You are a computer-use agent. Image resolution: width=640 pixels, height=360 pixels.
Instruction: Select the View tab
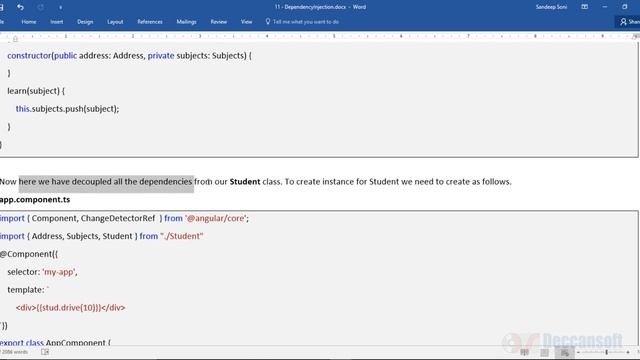[246, 22]
